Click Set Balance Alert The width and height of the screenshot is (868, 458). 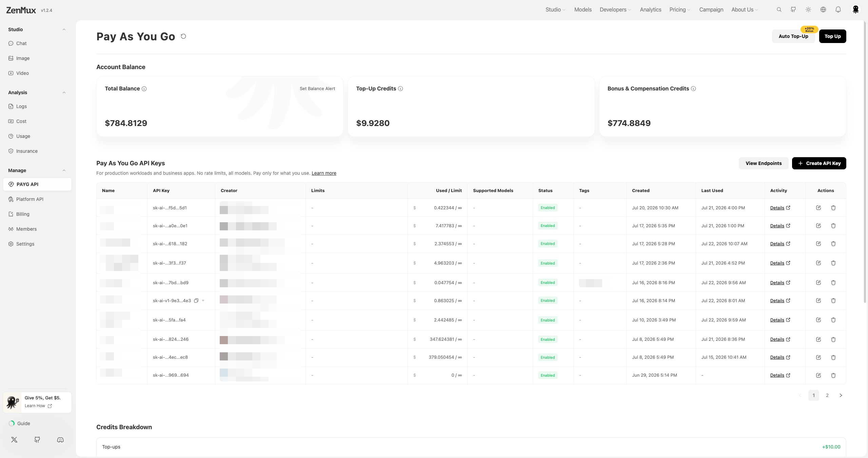tap(317, 89)
